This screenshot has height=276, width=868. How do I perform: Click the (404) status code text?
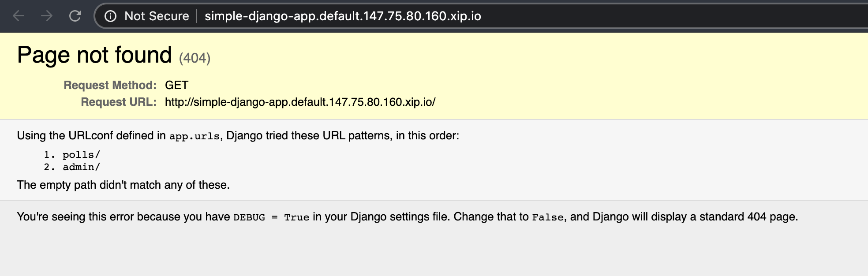click(x=195, y=58)
